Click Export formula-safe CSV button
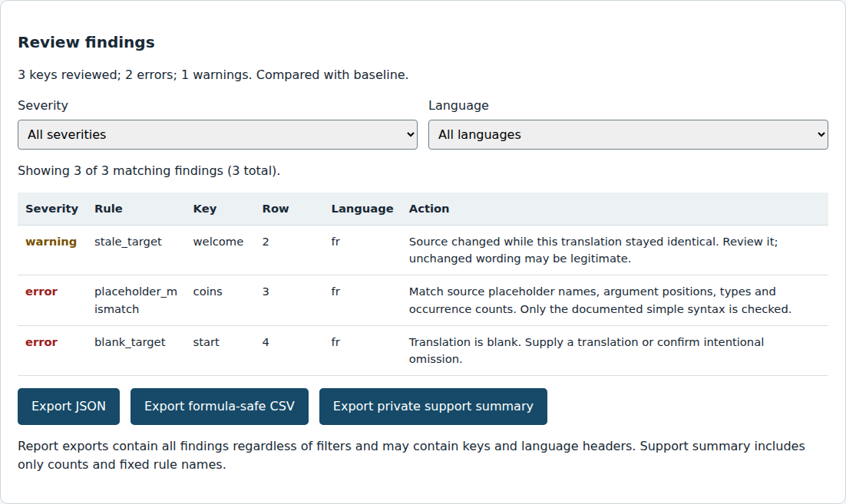The width and height of the screenshot is (846, 504). click(x=220, y=407)
